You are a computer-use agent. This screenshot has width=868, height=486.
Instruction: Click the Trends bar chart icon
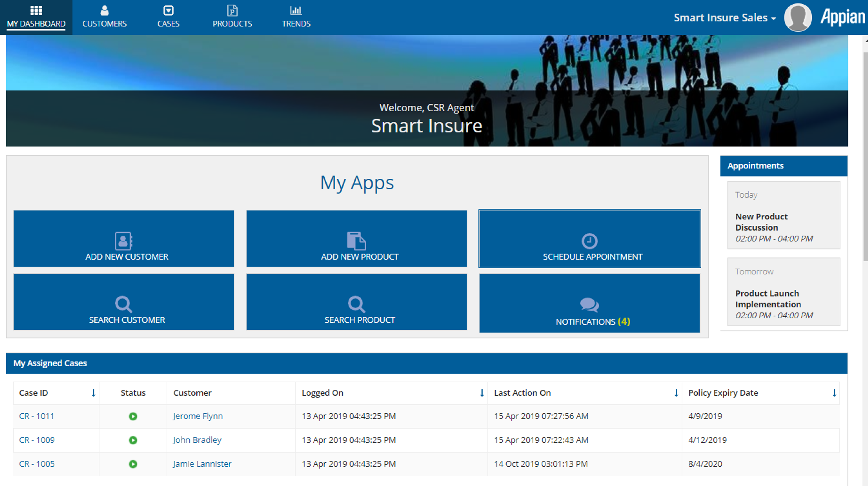point(296,10)
